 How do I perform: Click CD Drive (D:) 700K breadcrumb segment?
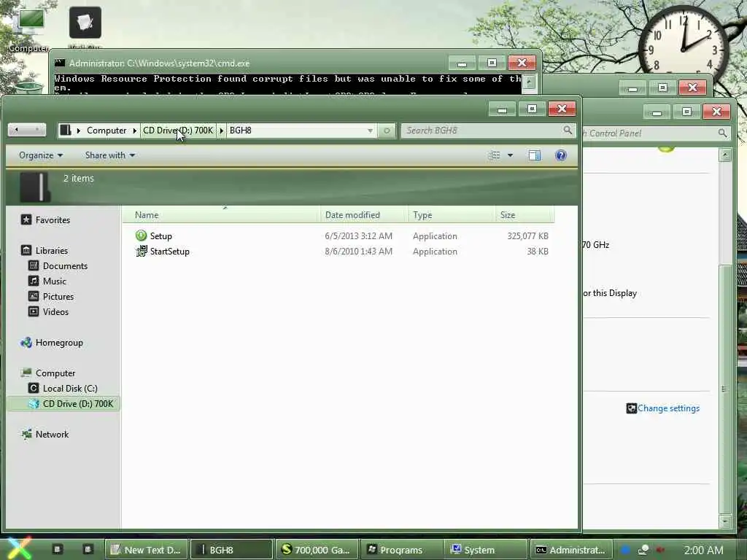[x=178, y=131]
